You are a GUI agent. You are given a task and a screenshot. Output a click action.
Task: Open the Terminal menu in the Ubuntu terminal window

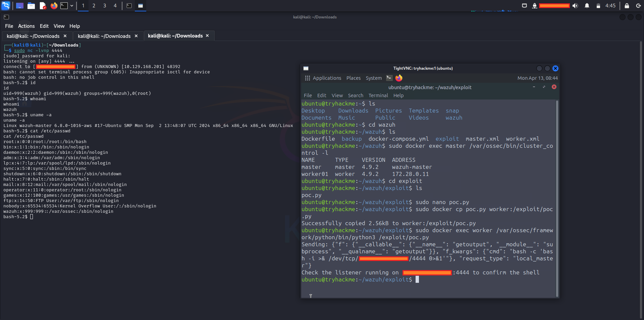(378, 95)
